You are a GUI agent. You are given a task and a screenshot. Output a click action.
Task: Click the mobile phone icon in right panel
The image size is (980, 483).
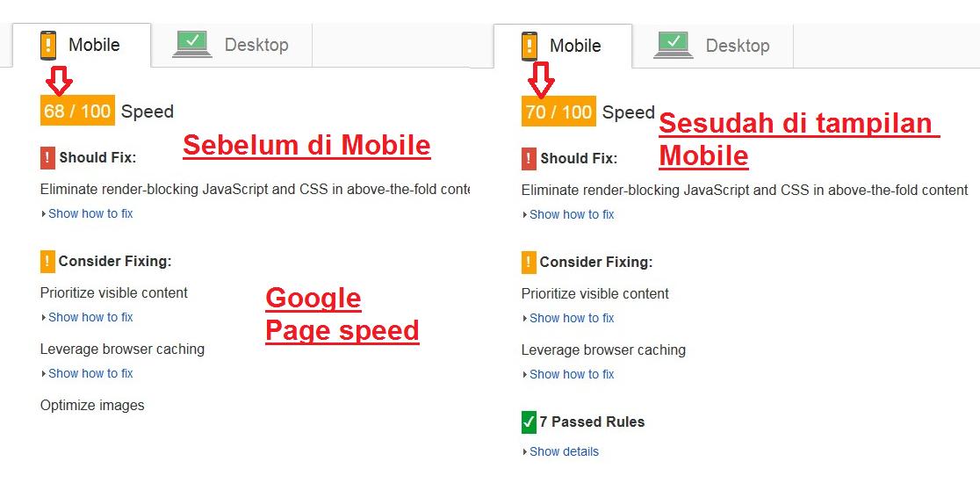point(530,46)
